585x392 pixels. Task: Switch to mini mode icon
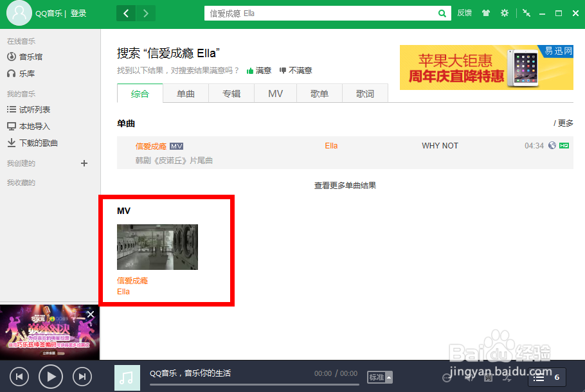tap(526, 13)
